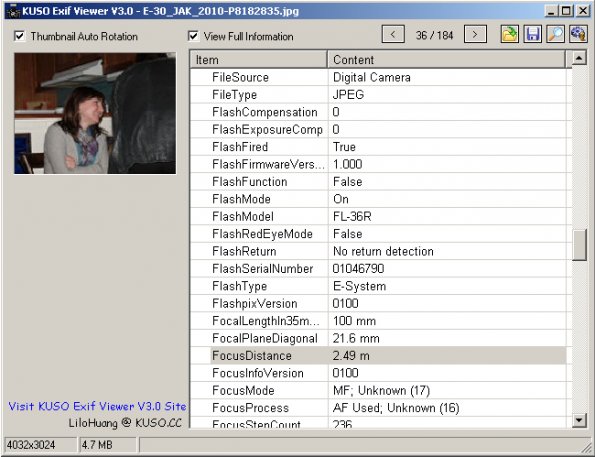Click the magnifier search icon

[x=556, y=35]
